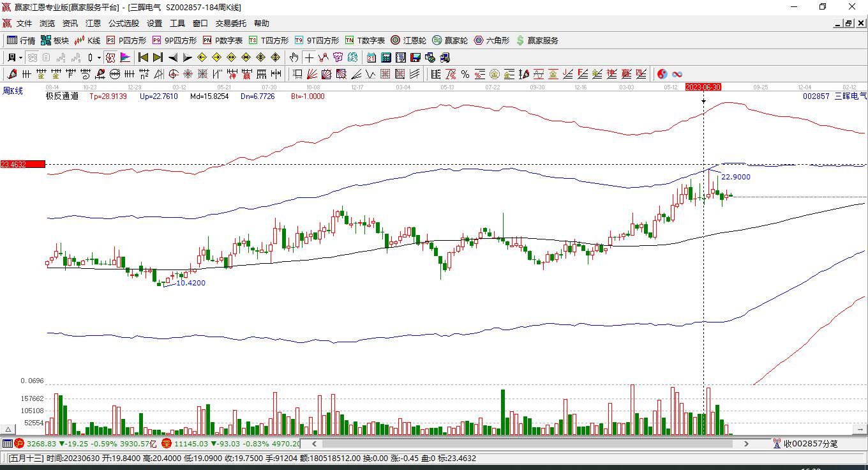Click the 赢家服务 button
Screen dimensions: 868x470
pos(537,40)
